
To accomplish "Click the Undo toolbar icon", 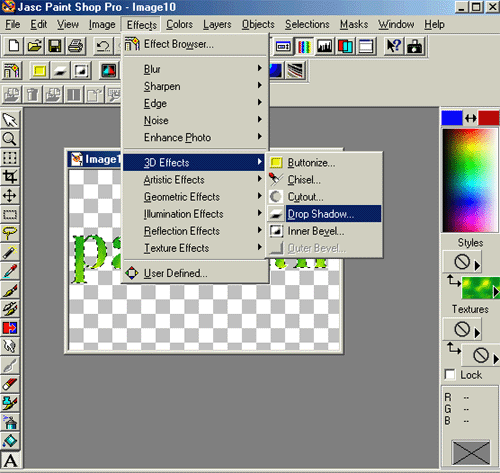I will click(x=103, y=46).
